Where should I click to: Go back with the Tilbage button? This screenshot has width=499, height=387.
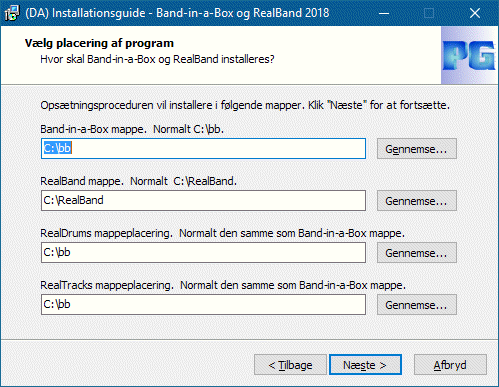tap(290, 365)
